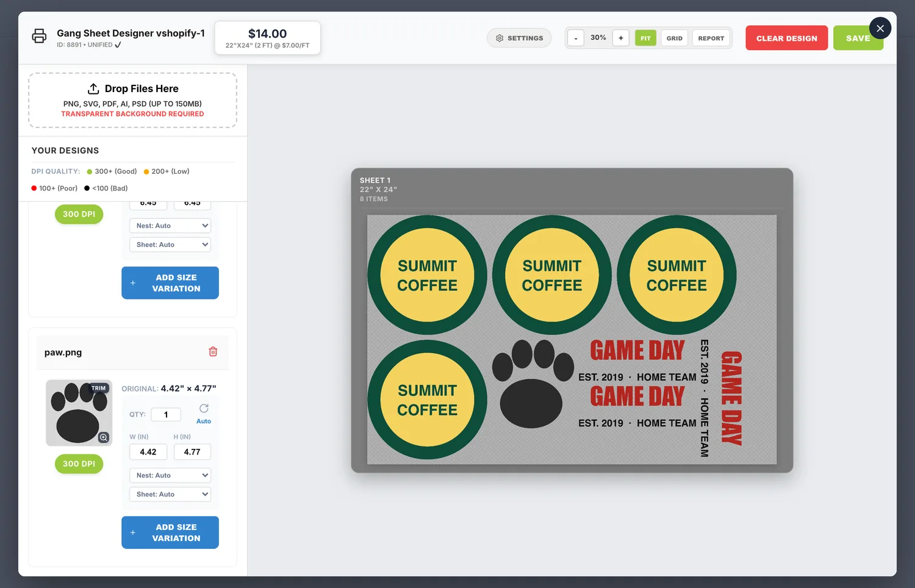Select the paw print design on the sheet
915x588 pixels.
pos(533,384)
